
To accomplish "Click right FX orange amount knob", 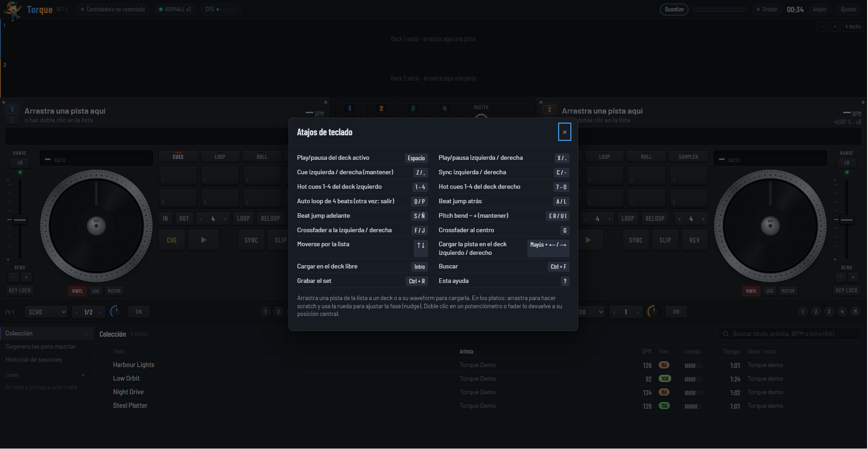I will click(653, 311).
